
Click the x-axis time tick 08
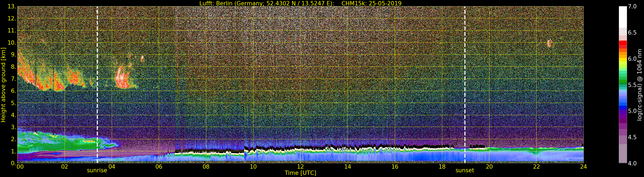coord(206,167)
